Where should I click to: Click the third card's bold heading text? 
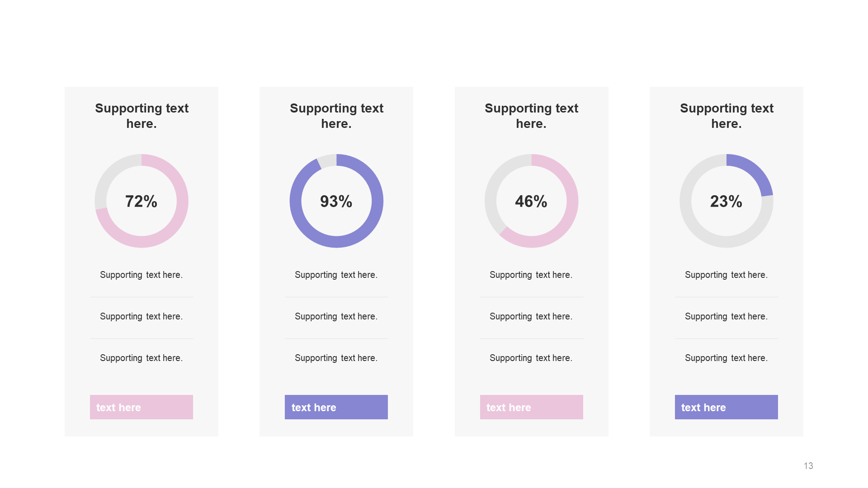(x=532, y=116)
